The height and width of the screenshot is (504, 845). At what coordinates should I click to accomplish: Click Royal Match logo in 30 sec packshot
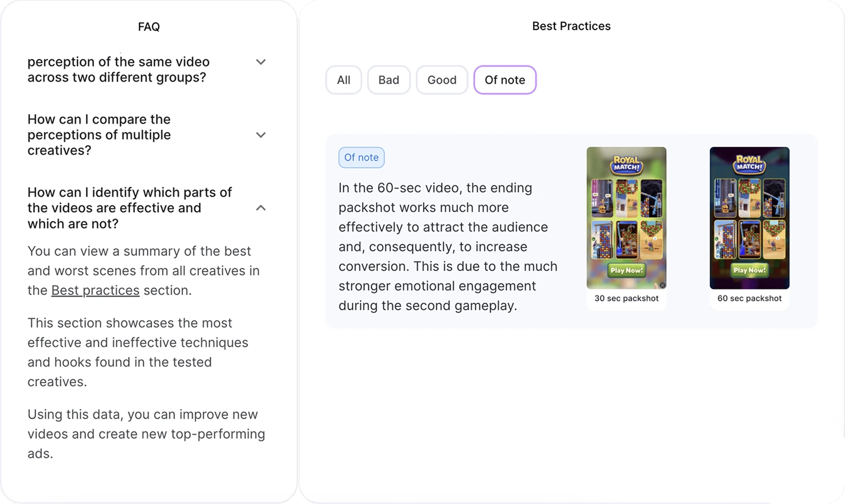pos(626,164)
